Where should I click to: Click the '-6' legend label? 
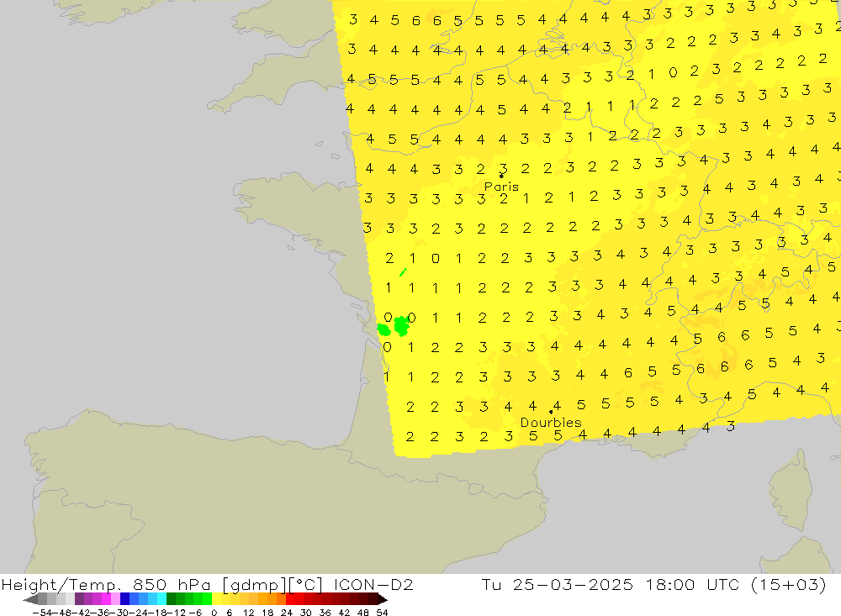click(x=195, y=613)
